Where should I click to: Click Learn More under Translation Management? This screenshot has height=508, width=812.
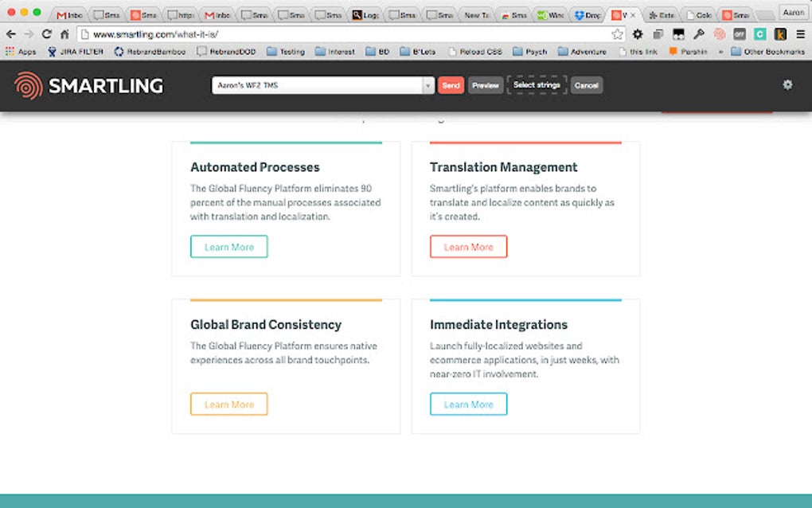pyautogui.click(x=468, y=247)
